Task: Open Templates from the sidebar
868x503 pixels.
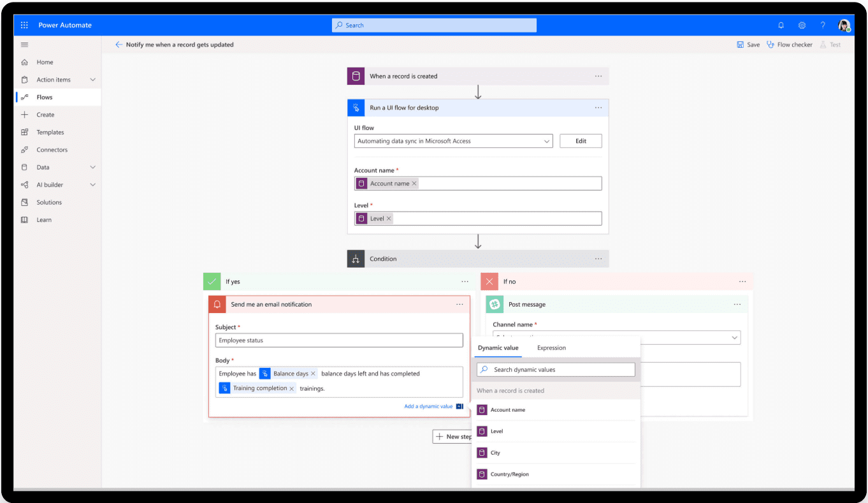Action: (x=50, y=133)
